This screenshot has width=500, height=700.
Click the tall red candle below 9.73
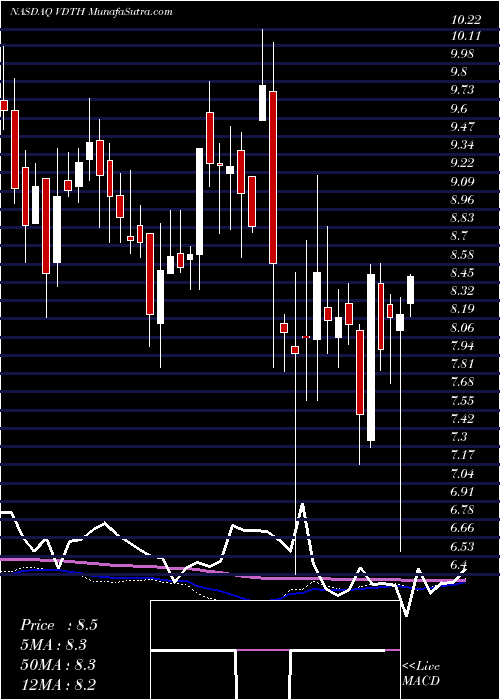(272, 177)
